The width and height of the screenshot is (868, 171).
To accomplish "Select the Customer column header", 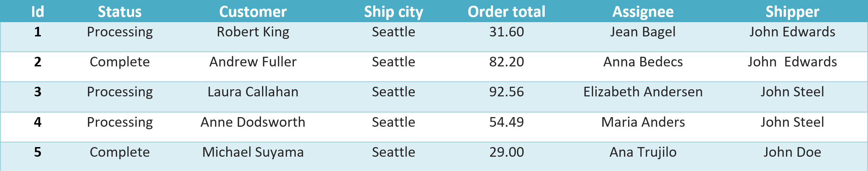I will coord(253,12).
